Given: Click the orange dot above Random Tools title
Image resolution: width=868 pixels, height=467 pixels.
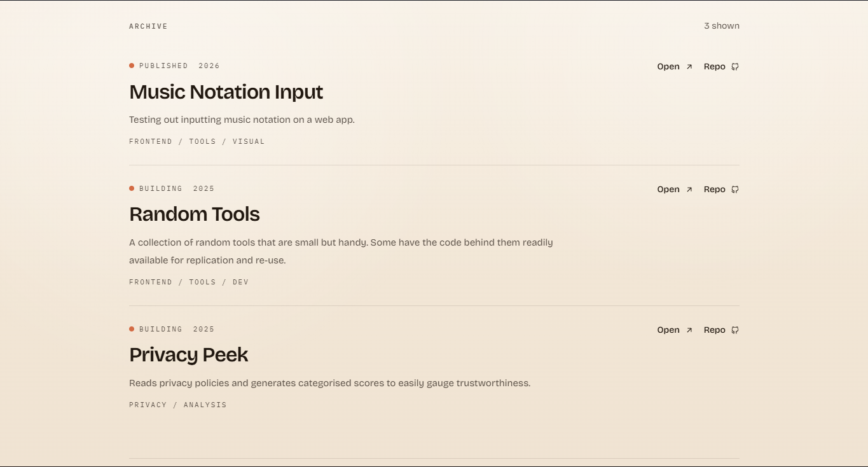Looking at the screenshot, I should coord(132,188).
